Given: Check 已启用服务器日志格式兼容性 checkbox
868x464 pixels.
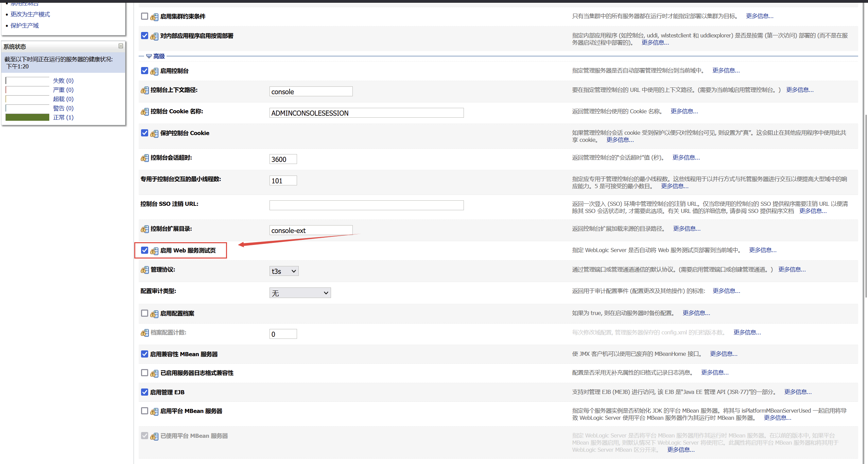Looking at the screenshot, I should [x=144, y=372].
